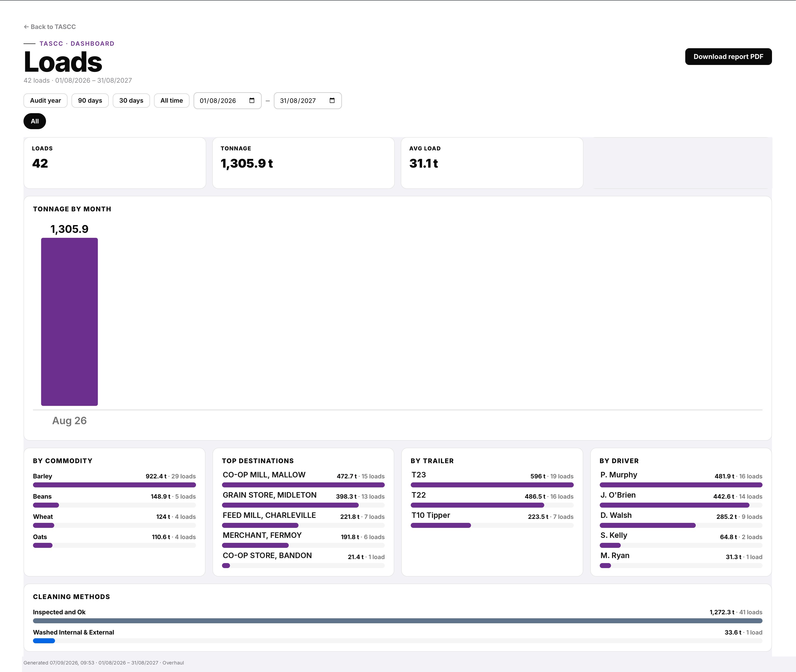Click the Oats commodity row label

(x=40, y=537)
